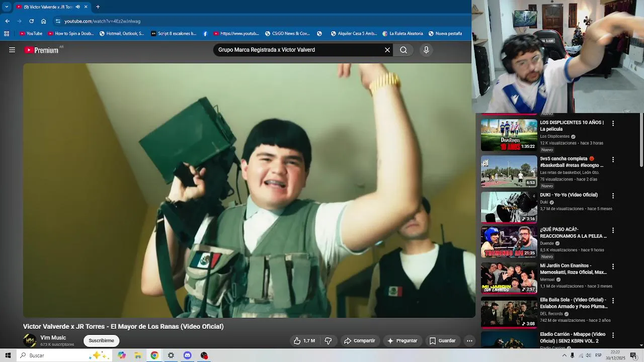Open the Vim Music channel avatar
Image resolution: width=644 pixels, height=362 pixels.
point(30,340)
